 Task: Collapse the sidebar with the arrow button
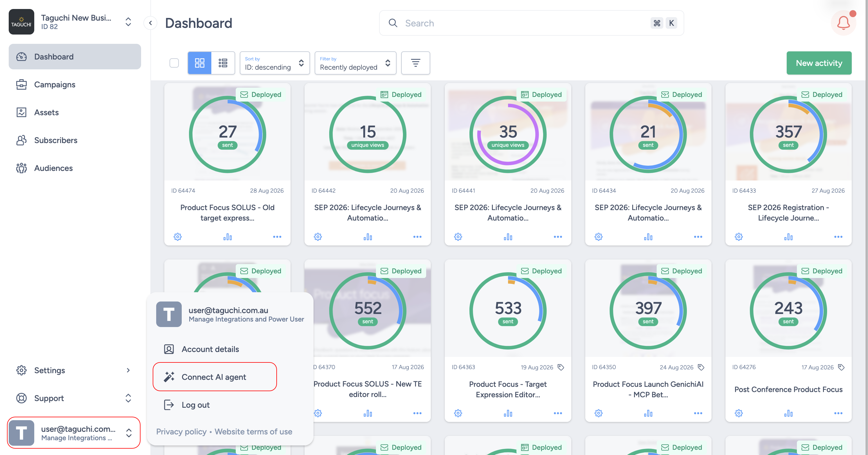150,23
